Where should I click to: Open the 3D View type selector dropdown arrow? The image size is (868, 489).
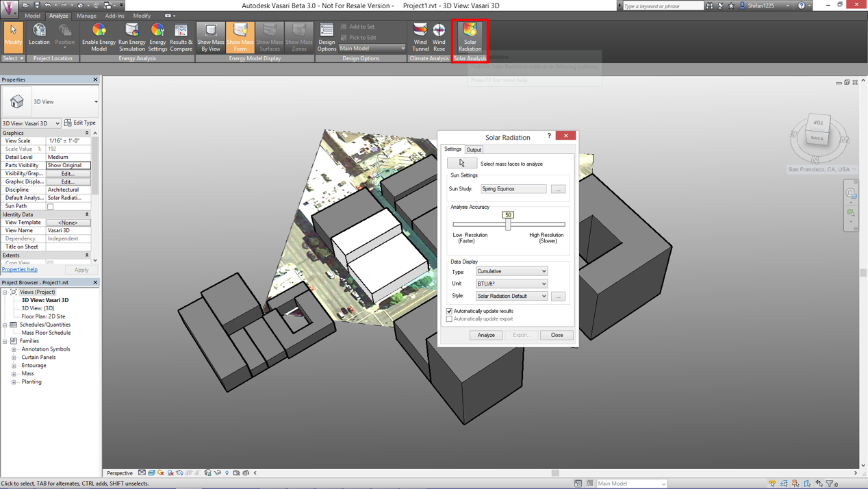(96, 102)
